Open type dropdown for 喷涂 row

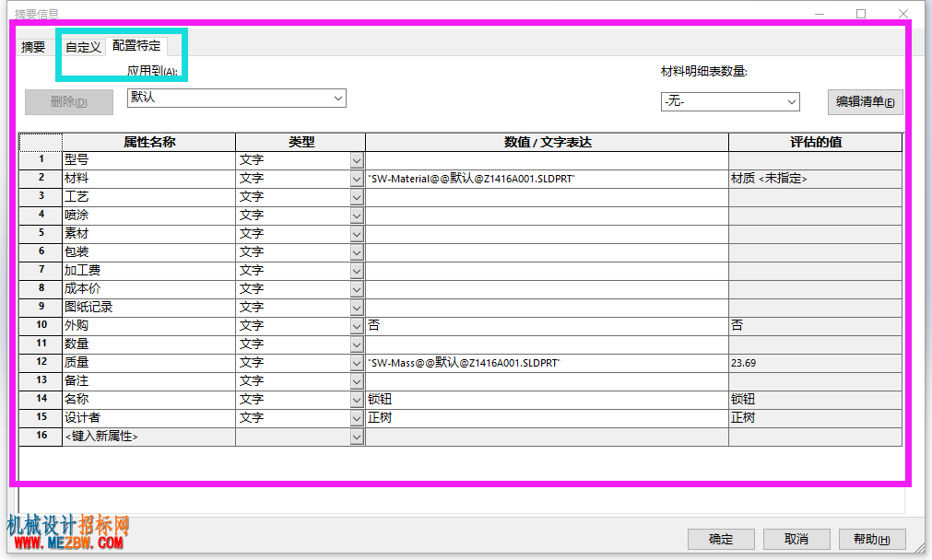point(357,216)
